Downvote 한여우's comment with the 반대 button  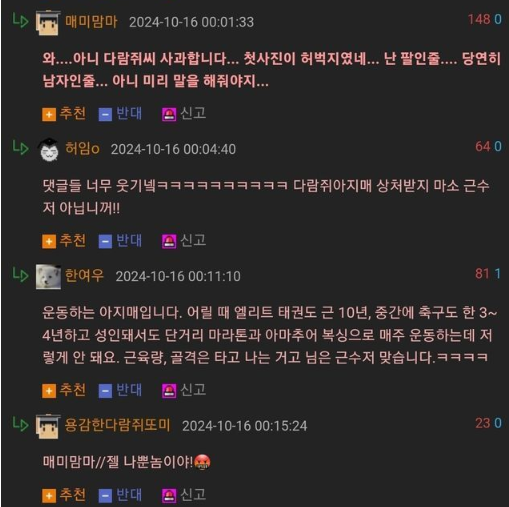(x=120, y=390)
